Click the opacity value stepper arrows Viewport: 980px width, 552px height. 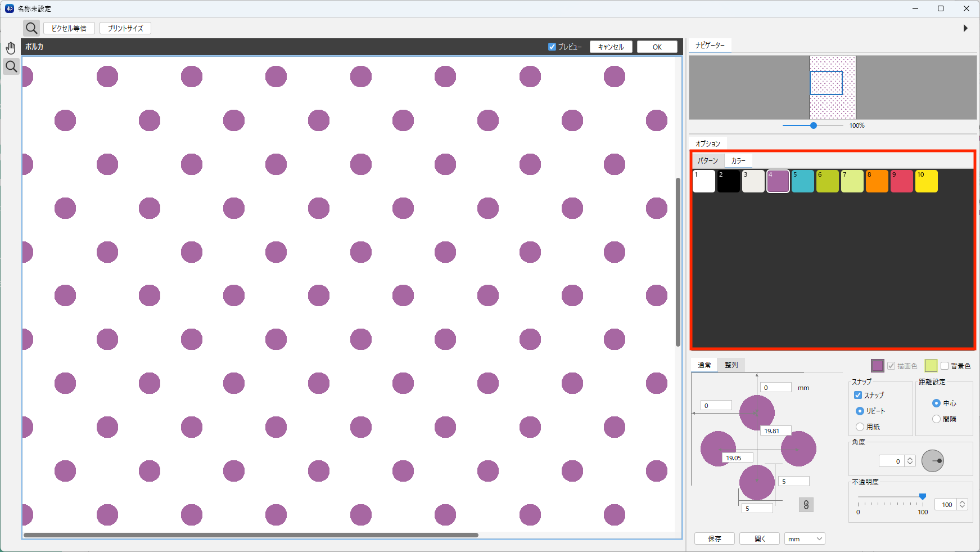[x=962, y=504]
